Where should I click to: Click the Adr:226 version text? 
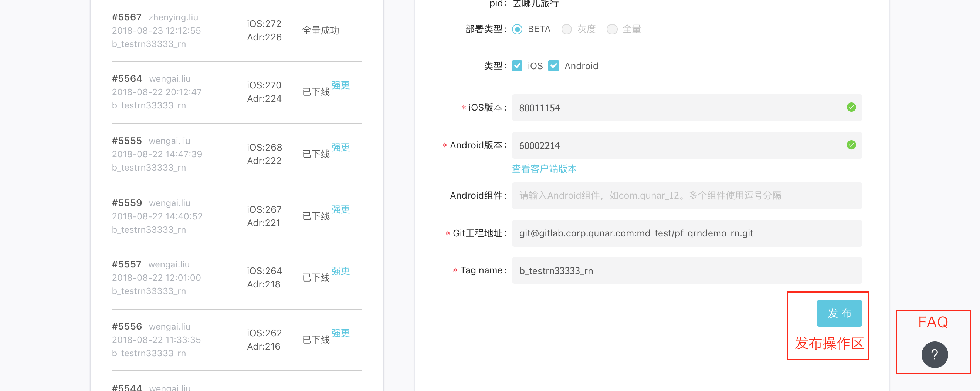point(264,37)
